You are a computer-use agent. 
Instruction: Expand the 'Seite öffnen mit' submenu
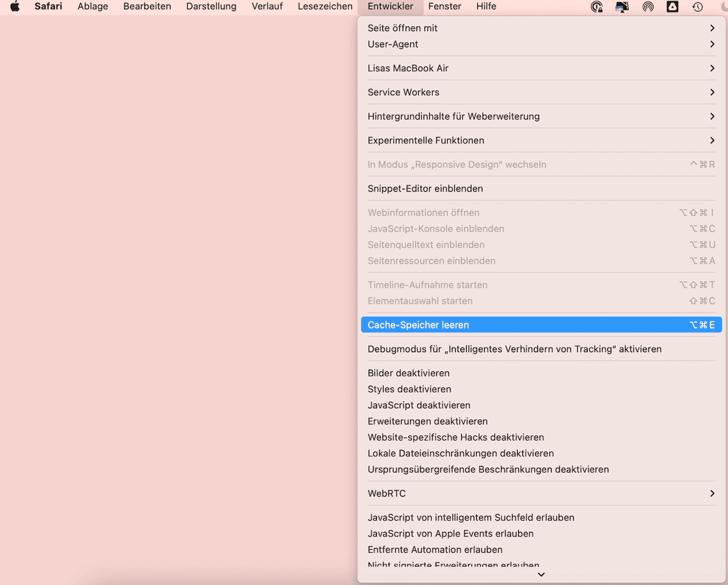(541, 28)
